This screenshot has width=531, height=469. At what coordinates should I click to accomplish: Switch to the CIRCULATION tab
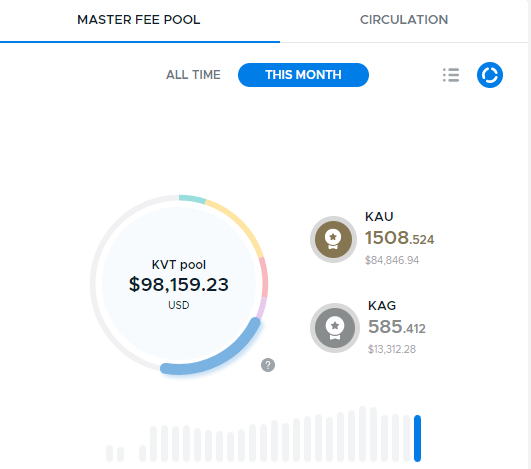[404, 20]
